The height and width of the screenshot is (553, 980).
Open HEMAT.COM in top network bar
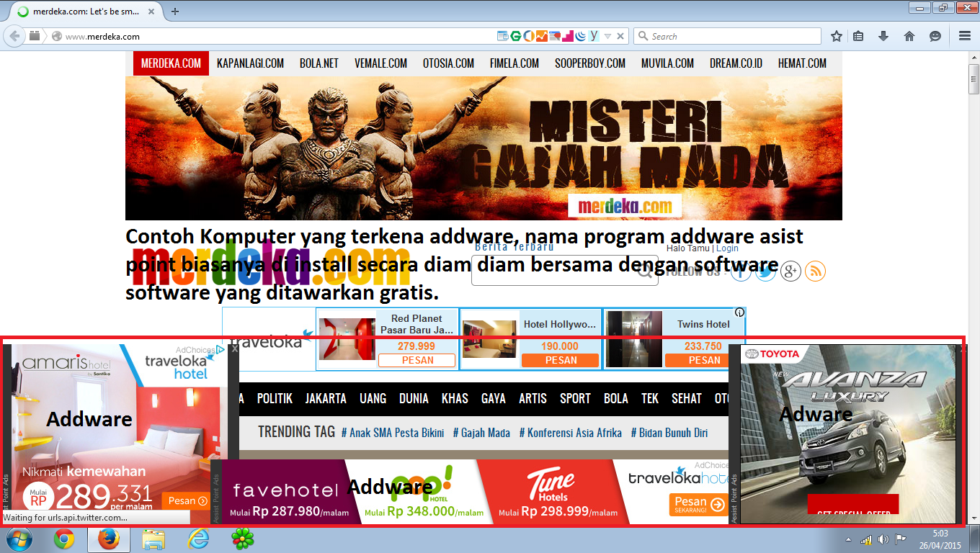click(x=802, y=63)
